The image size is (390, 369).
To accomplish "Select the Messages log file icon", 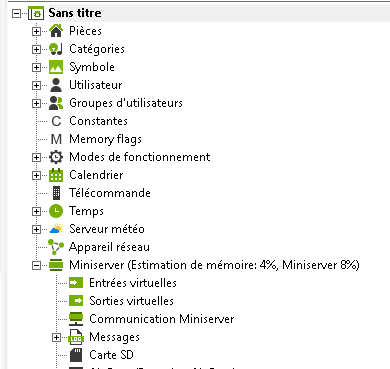I will [x=76, y=337].
